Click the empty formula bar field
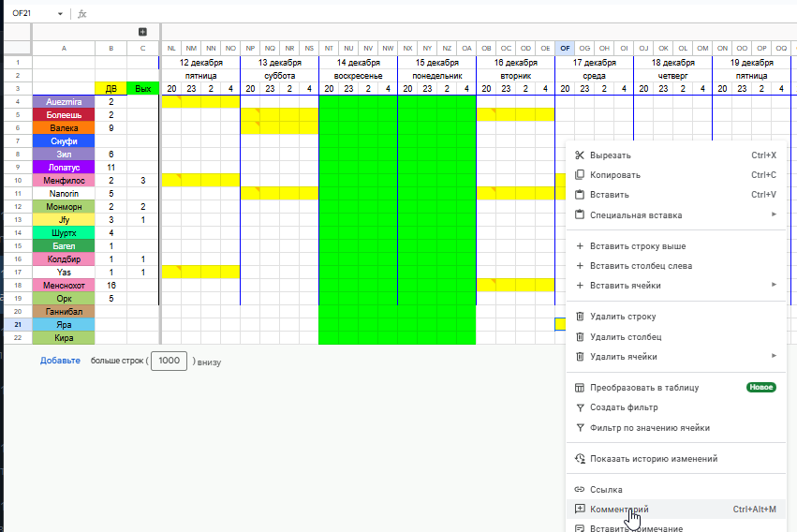Screen dimensions: 797x532 [x=442, y=14]
